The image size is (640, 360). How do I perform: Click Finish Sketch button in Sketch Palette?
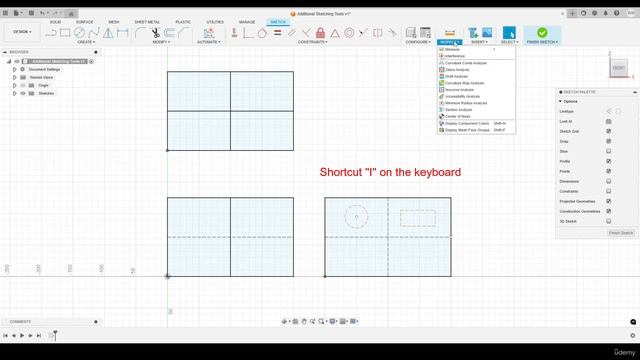[621, 233]
